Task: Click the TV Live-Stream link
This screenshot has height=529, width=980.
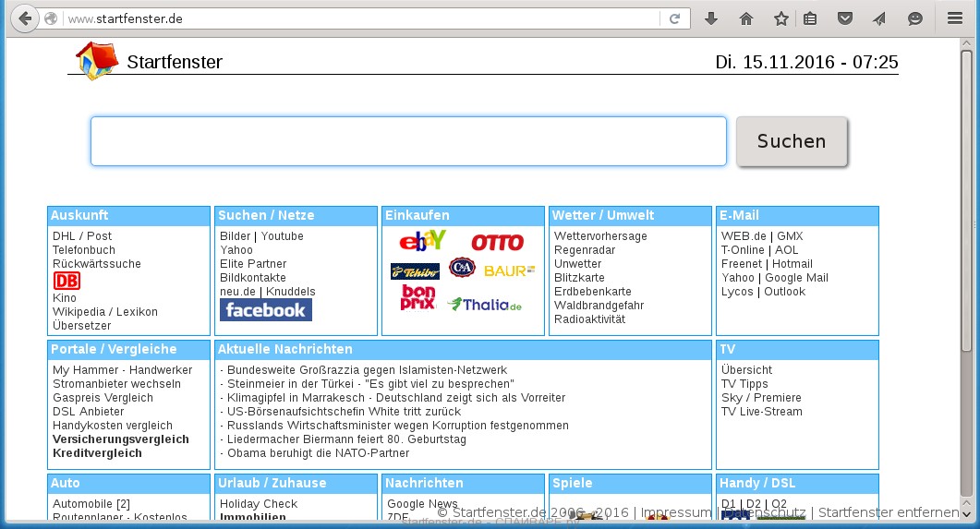Action: [761, 412]
